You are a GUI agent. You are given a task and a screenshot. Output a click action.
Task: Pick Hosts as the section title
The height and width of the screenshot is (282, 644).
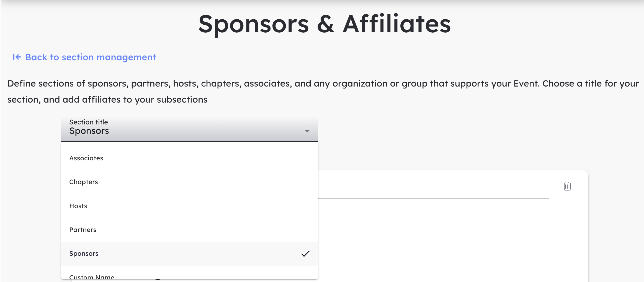(x=78, y=206)
